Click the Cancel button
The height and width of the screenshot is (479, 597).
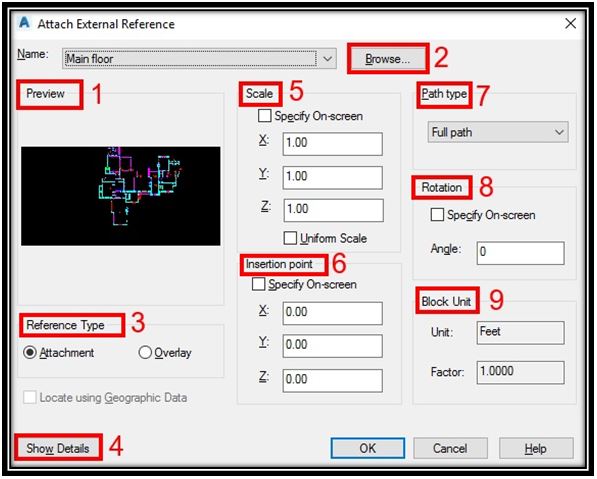click(x=450, y=448)
